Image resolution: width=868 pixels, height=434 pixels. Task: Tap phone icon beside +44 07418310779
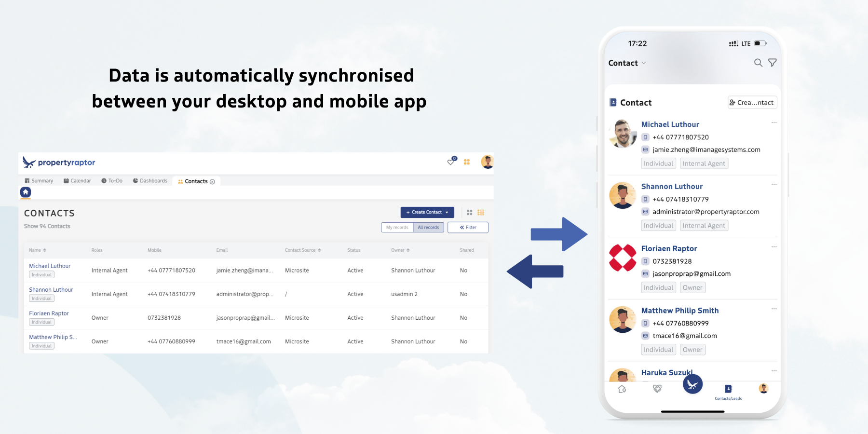point(645,199)
